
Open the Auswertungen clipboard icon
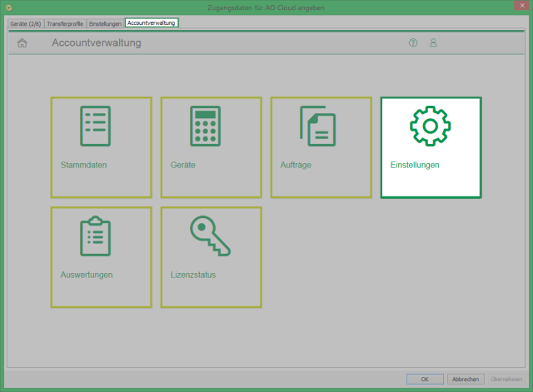(x=95, y=236)
